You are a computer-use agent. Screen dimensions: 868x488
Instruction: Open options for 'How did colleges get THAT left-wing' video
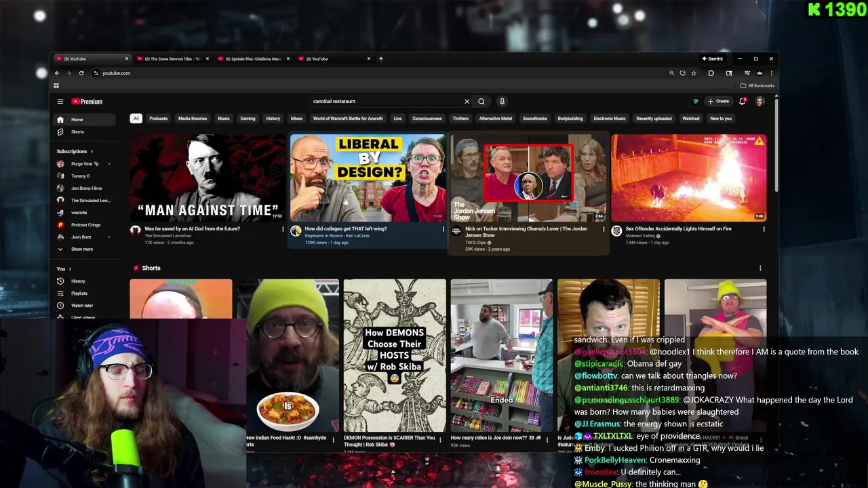coord(443,229)
